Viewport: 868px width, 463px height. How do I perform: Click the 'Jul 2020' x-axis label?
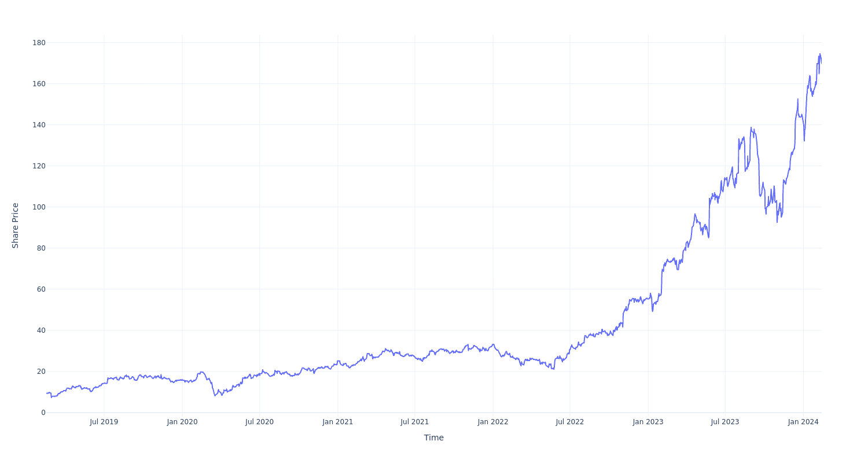259,422
